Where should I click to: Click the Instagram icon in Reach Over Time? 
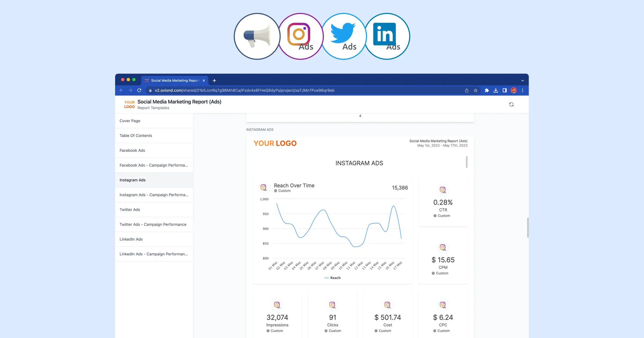(264, 187)
